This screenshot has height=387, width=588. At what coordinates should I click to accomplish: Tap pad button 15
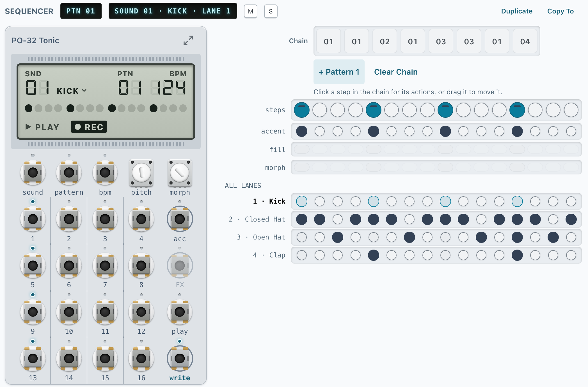click(105, 358)
